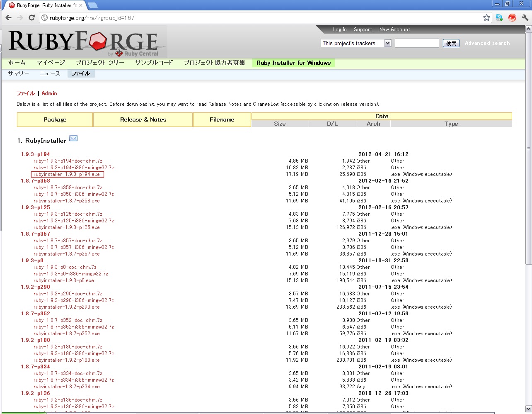Download ruby-1.9.3-p194-doc-chm.7z

coord(68,161)
